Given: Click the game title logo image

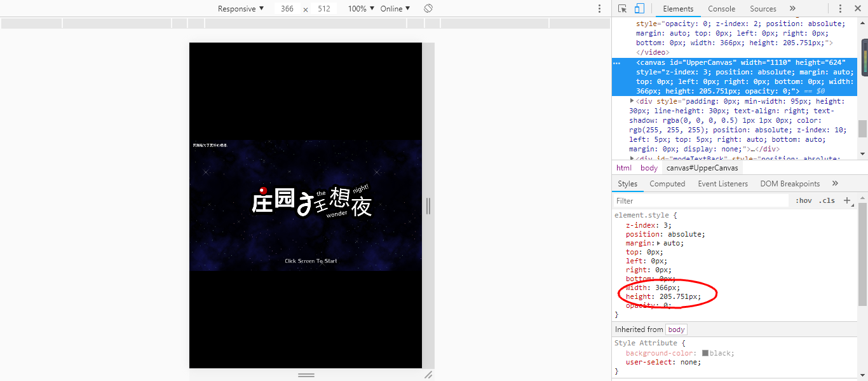Looking at the screenshot, I should coord(311,200).
